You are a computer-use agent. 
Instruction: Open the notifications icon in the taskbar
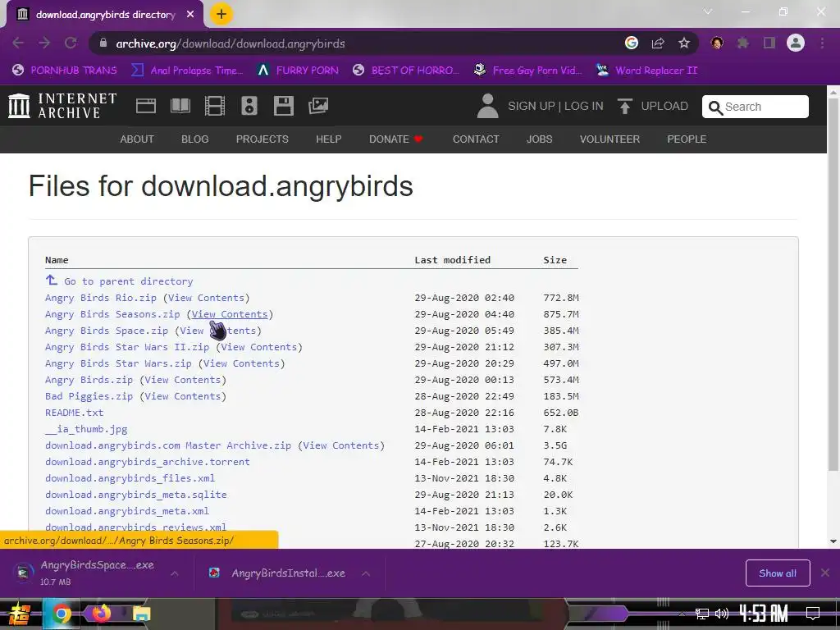point(813,614)
